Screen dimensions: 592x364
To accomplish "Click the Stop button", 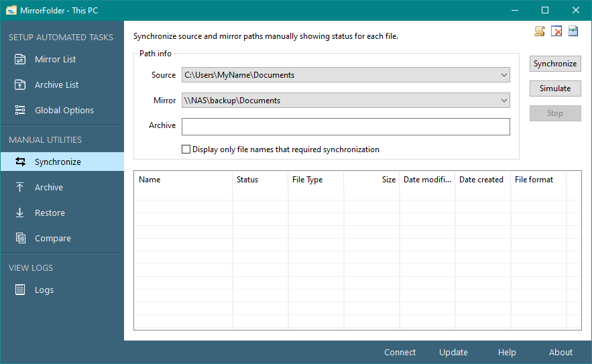I will 555,113.
